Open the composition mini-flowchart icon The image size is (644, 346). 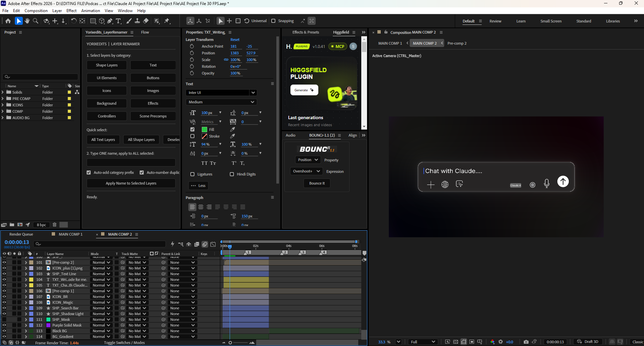click(181, 244)
